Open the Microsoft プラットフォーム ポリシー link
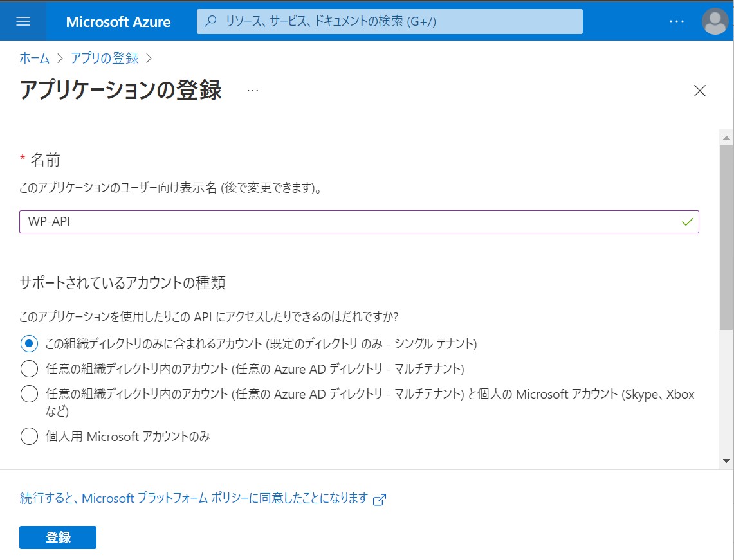This screenshot has width=734, height=560. (203, 498)
